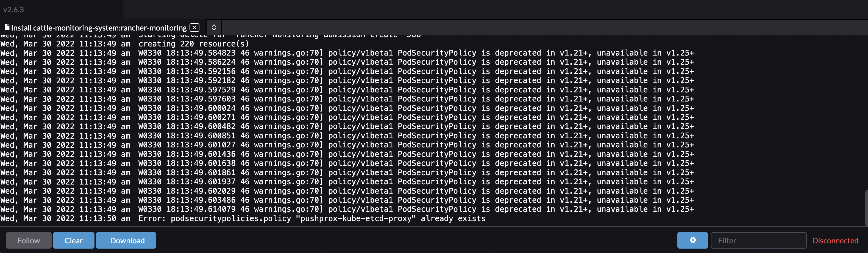Click the document icon before 'Install cattle-monitoring-system'

point(7,27)
